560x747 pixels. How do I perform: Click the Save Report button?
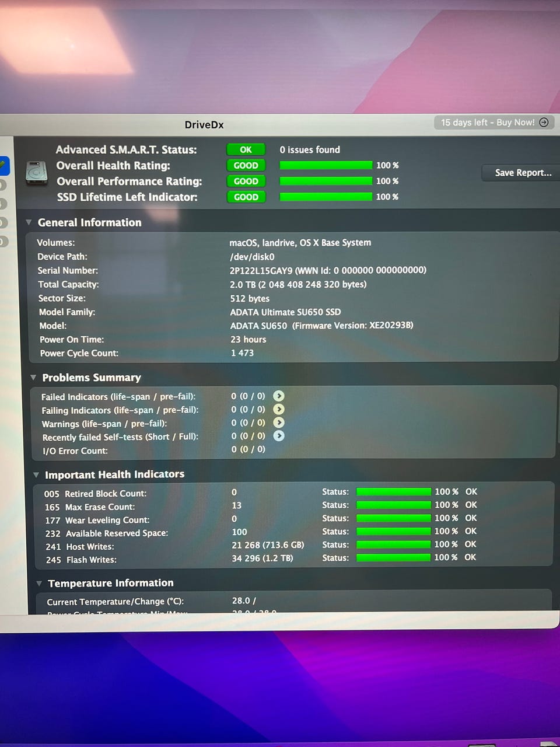(x=522, y=173)
